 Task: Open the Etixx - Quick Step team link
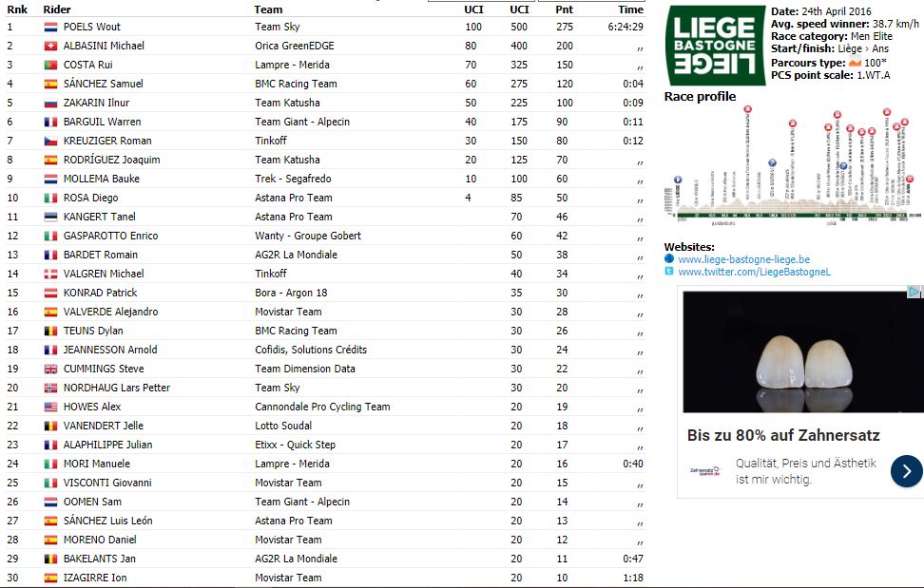296,445
